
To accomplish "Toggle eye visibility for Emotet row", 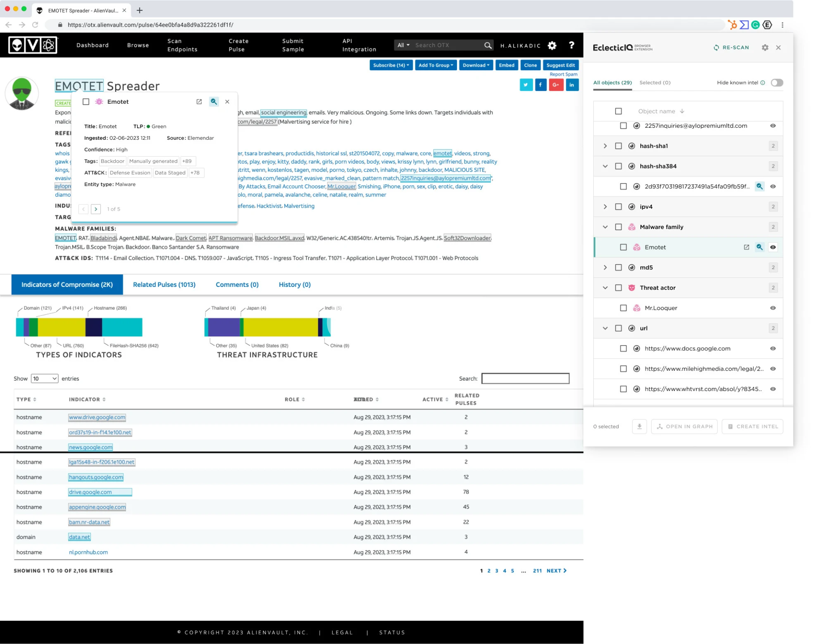I will point(773,247).
